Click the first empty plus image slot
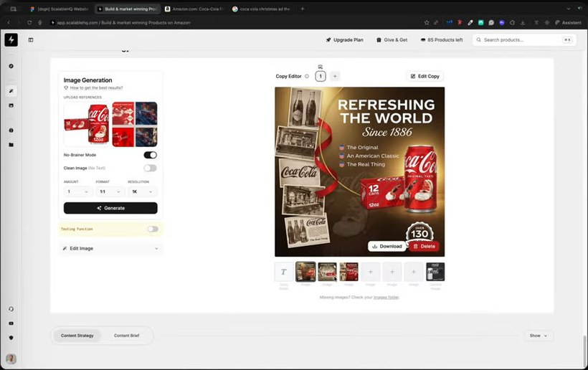Viewport: 588px width, 370px height. tap(371, 272)
